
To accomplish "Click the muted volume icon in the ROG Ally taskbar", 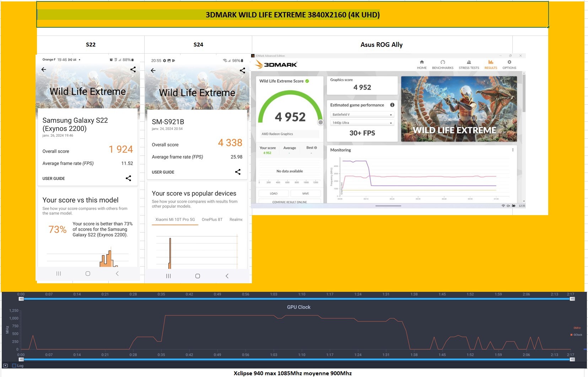I will 508,206.
